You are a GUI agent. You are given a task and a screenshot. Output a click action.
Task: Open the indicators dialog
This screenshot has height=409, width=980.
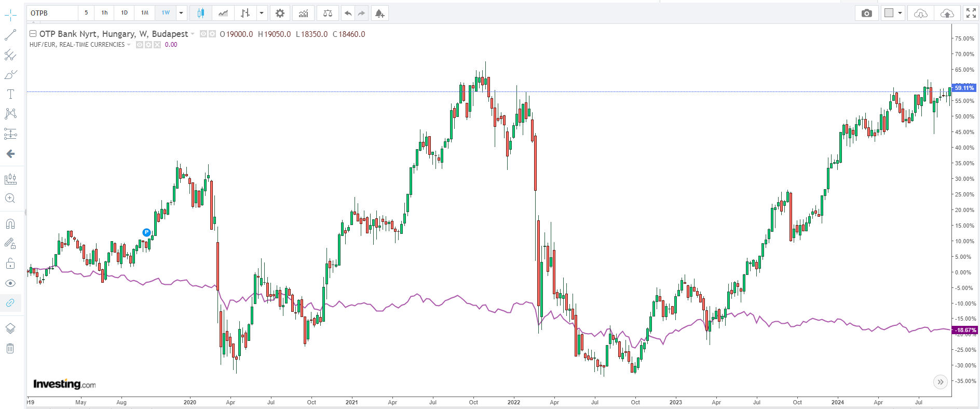point(304,13)
